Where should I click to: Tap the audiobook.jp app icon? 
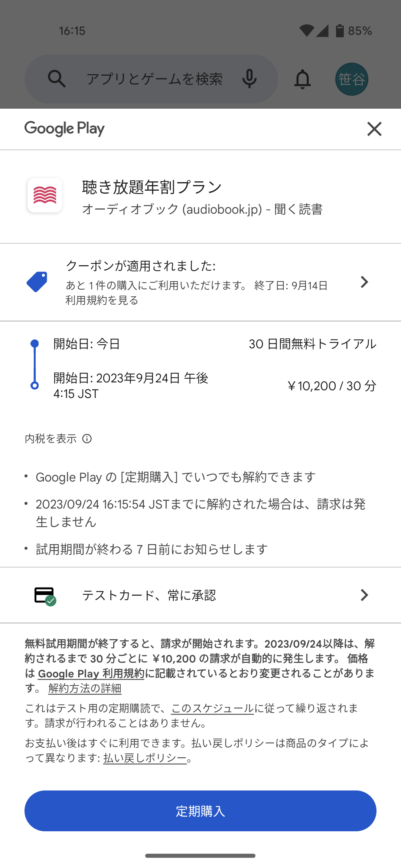point(45,195)
